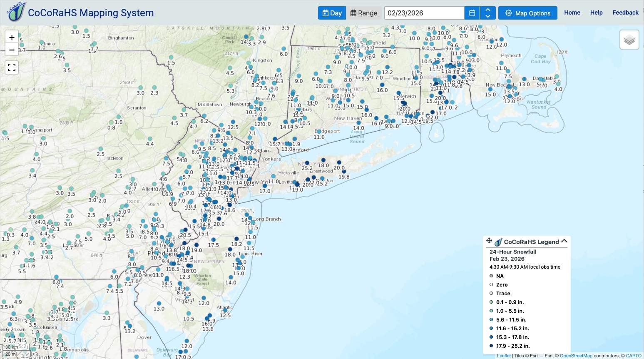Open the OpenStreetMap contributors link
Screen dimensions: 644x359
point(576,356)
